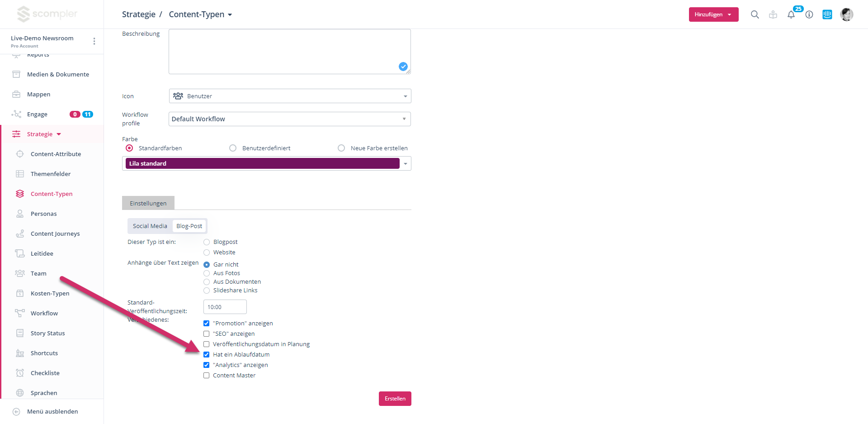Viewport: 868px width, 424px height.
Task: Open the Newsroom three-dot menu
Action: click(94, 41)
